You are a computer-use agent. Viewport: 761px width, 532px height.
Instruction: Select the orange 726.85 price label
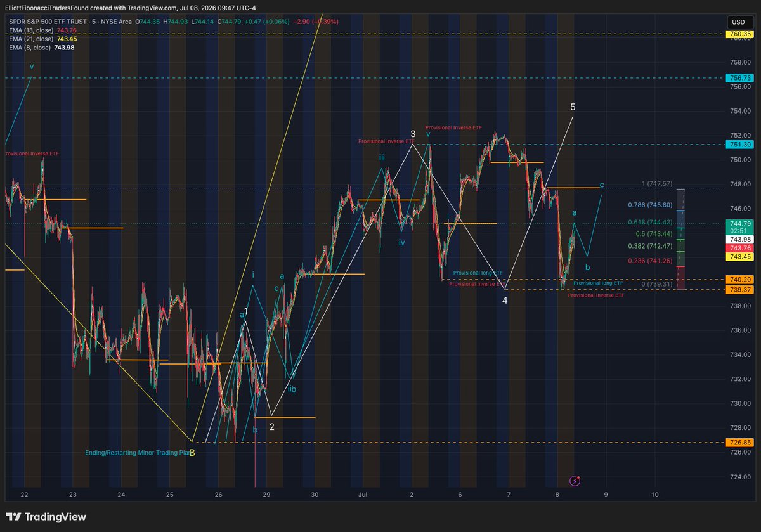pyautogui.click(x=740, y=443)
